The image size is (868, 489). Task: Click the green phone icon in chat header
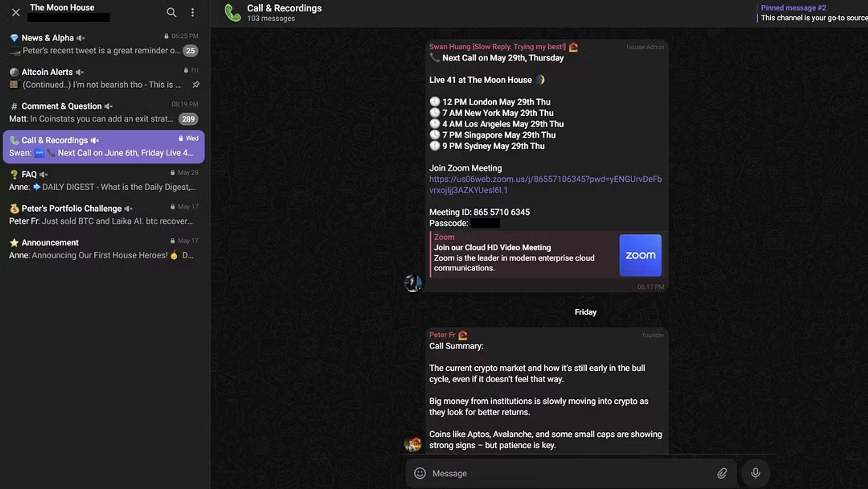tap(233, 13)
